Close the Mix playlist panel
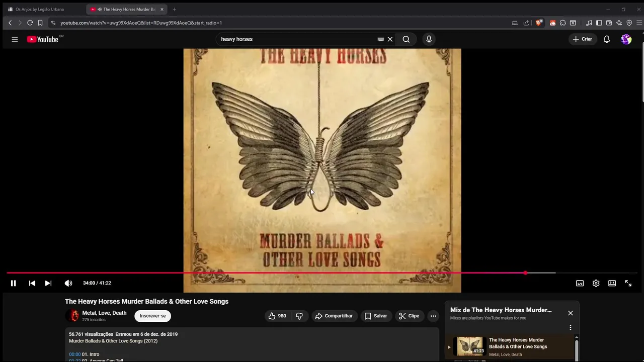This screenshot has width=644, height=362. 571,313
